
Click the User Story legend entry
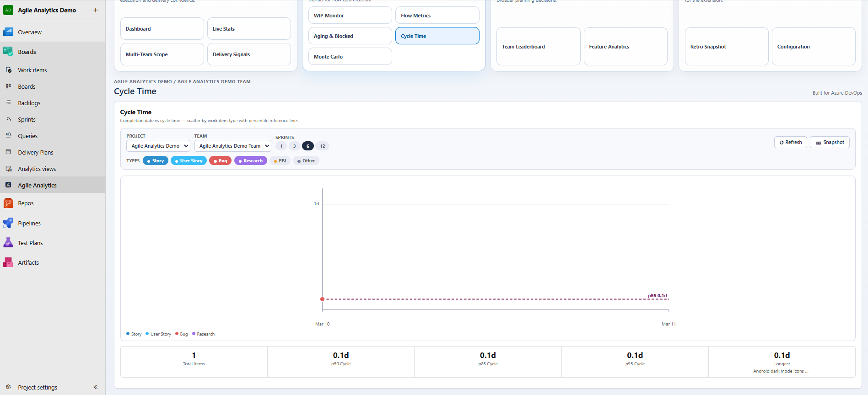pyautogui.click(x=158, y=334)
